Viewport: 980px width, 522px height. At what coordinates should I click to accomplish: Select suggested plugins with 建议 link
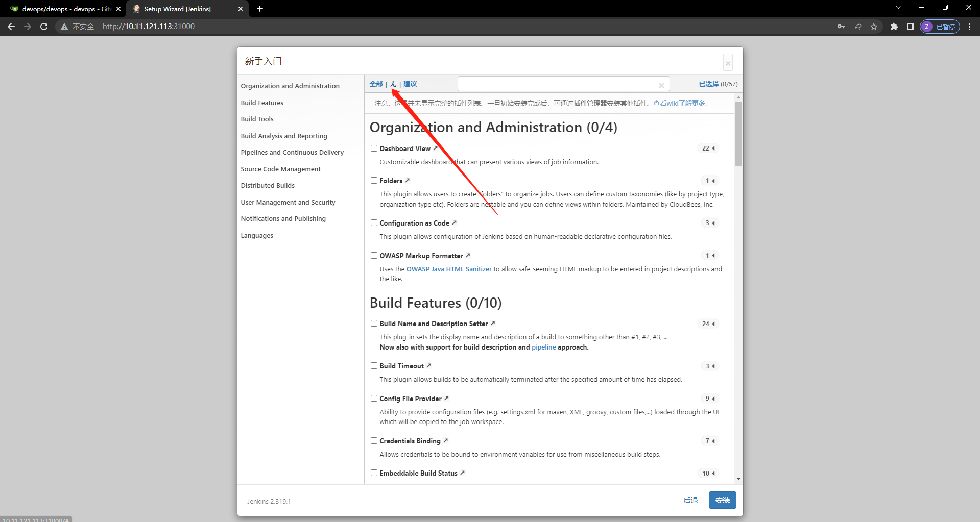click(x=410, y=84)
